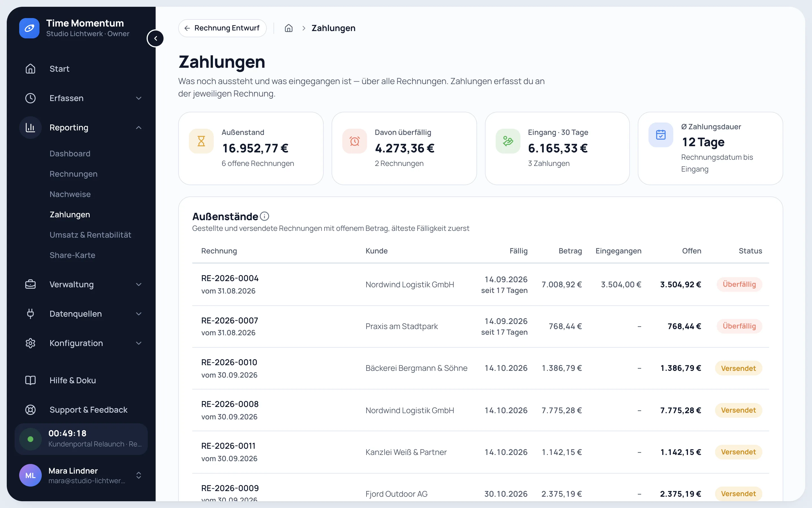Click the Offen column header
The height and width of the screenshot is (508, 812).
point(692,251)
